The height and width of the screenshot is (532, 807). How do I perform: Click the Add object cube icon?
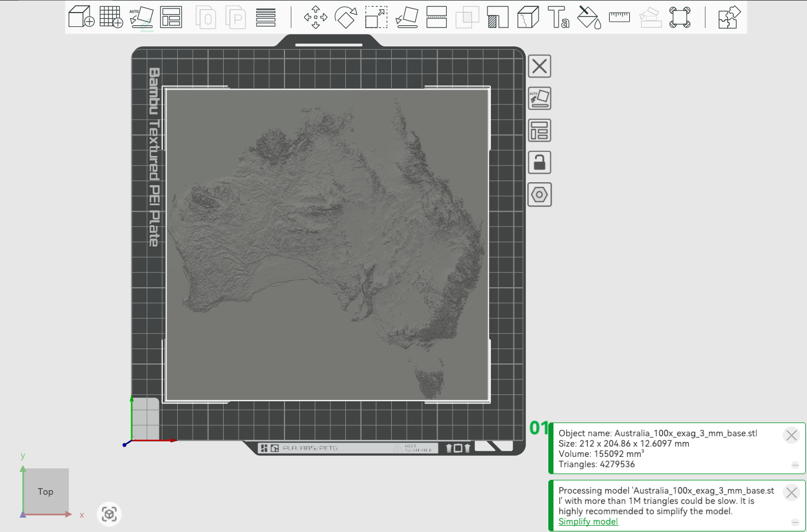click(x=81, y=17)
